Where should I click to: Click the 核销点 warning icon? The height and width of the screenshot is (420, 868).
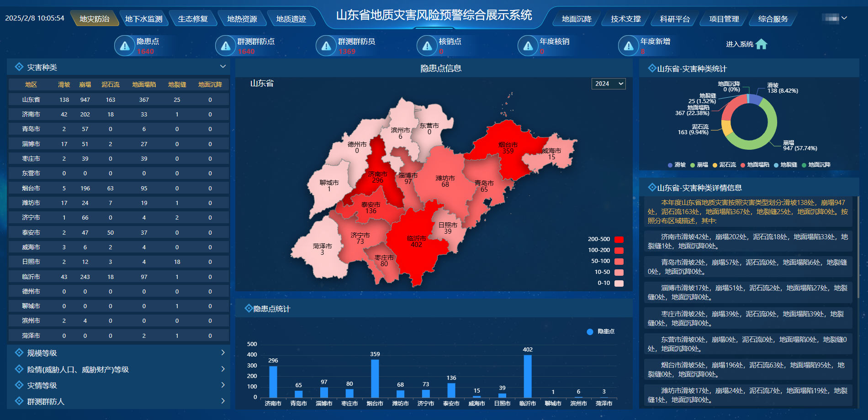coord(427,46)
